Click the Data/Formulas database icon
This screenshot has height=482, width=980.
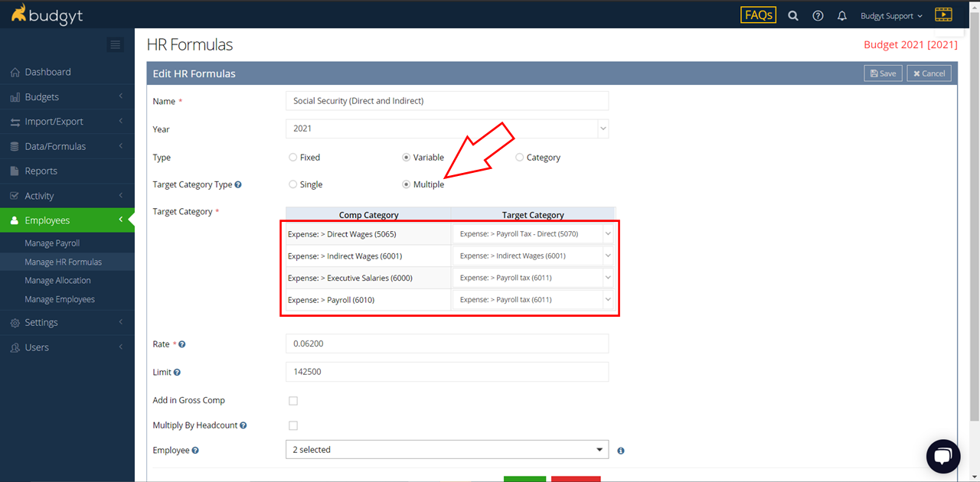click(15, 146)
